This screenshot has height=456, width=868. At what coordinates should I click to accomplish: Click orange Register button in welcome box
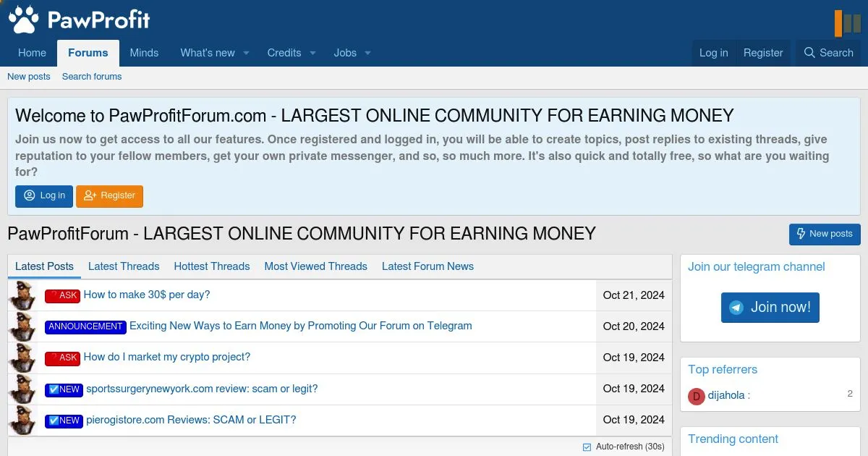click(x=109, y=196)
